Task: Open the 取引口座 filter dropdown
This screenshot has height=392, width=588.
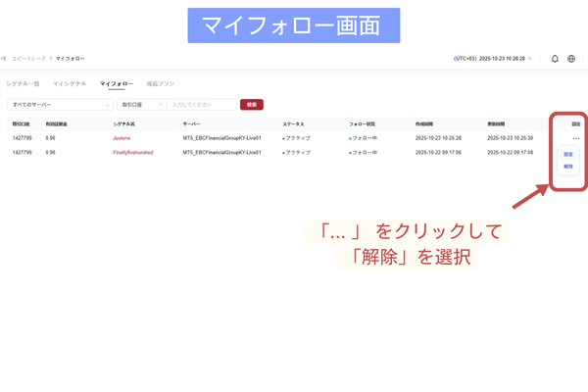Action: pos(139,104)
